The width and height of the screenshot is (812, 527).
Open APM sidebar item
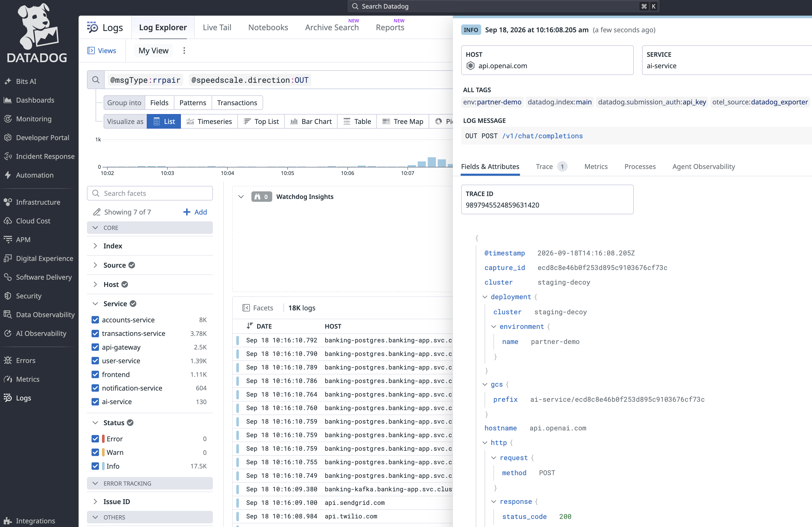pos(17,240)
